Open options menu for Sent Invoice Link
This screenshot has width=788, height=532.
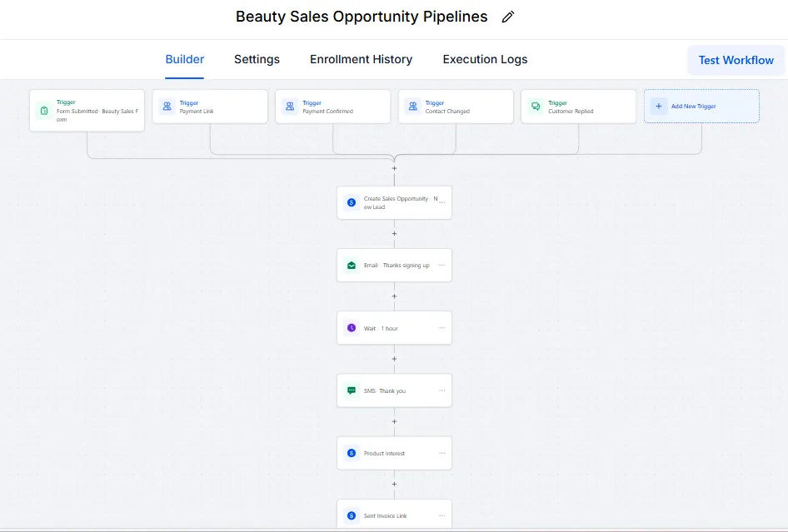(x=441, y=515)
